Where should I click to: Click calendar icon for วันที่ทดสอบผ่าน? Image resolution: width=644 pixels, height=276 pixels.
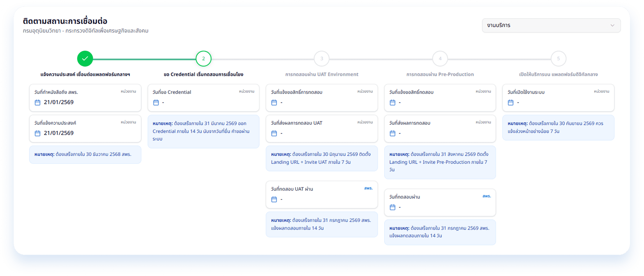click(x=392, y=207)
